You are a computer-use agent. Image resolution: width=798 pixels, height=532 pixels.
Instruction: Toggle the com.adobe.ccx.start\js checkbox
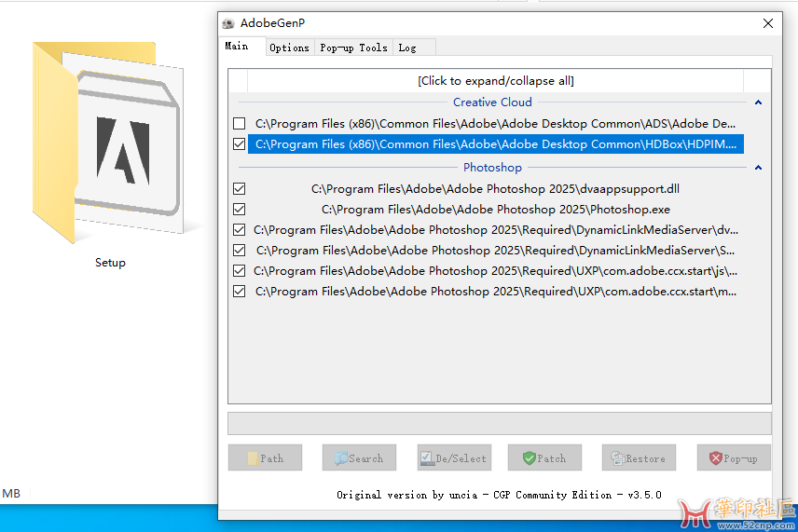[240, 271]
